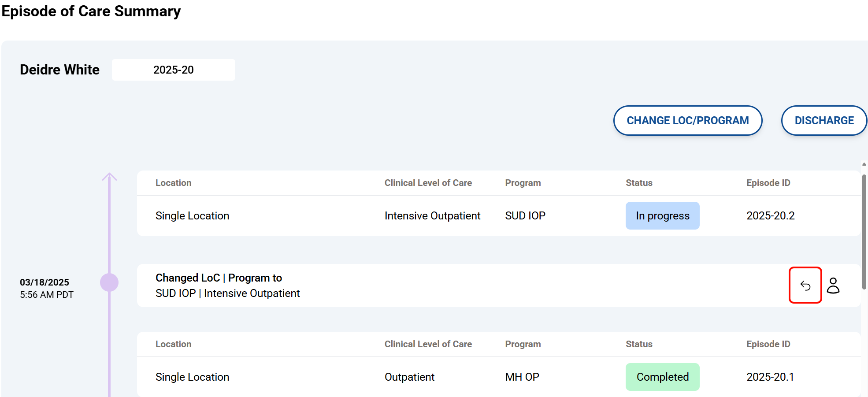Click Intensive Outpatient level of care cell

[432, 215]
